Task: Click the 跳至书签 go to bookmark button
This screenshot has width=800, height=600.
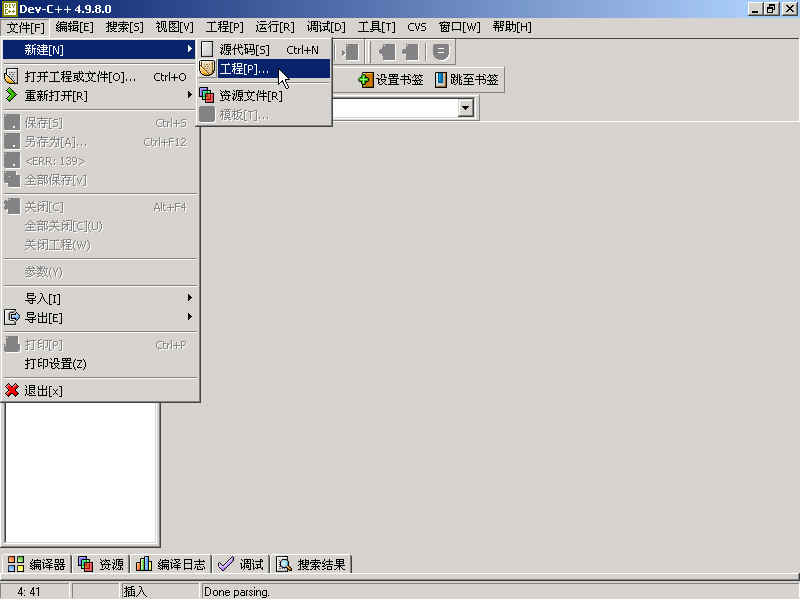Action: (466, 80)
